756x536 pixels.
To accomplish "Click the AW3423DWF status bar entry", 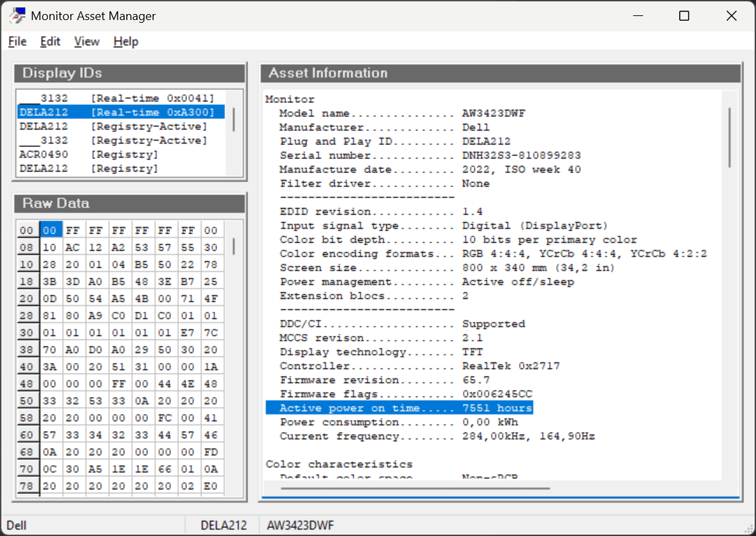I will (301, 525).
